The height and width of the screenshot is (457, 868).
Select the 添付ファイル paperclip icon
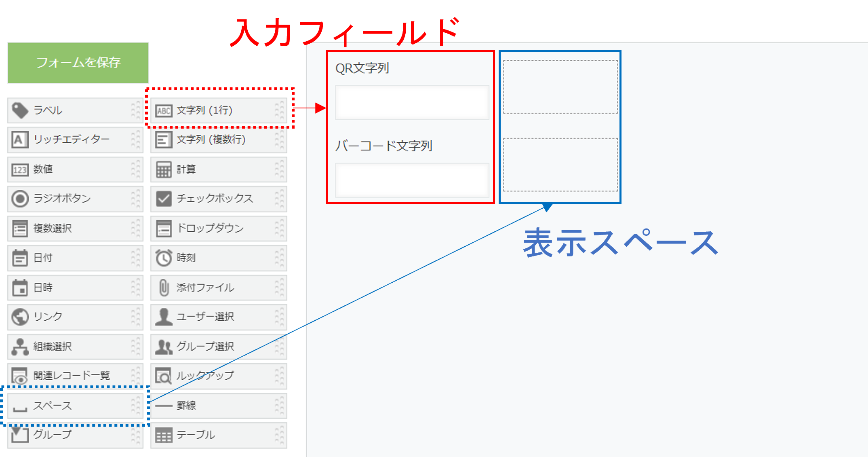coord(164,288)
